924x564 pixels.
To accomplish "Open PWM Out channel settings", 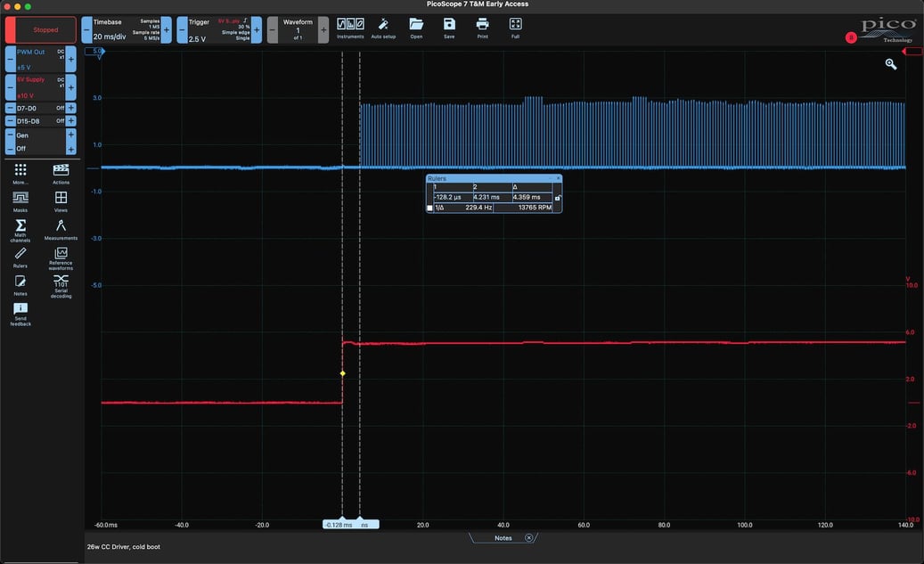I will point(41,59).
